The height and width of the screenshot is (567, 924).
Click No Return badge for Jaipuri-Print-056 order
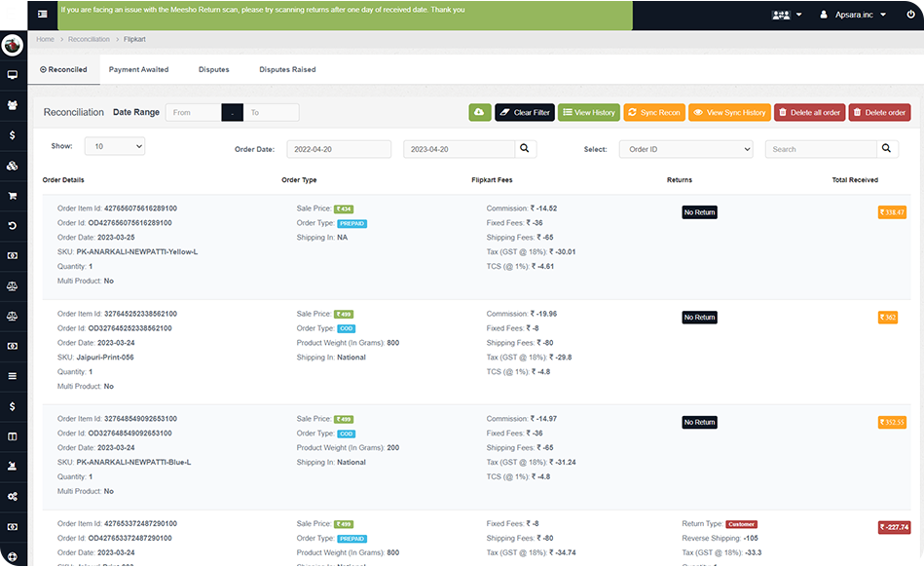[699, 317]
